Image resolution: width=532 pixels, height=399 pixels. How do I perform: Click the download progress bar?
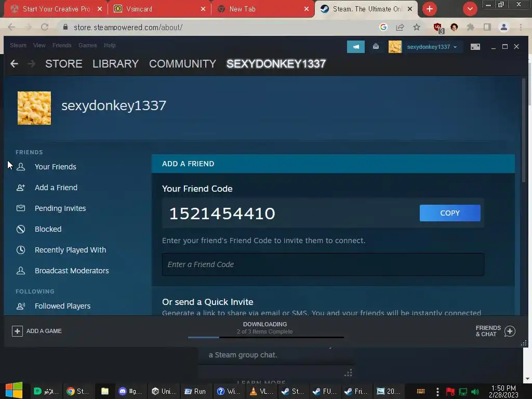266,337
